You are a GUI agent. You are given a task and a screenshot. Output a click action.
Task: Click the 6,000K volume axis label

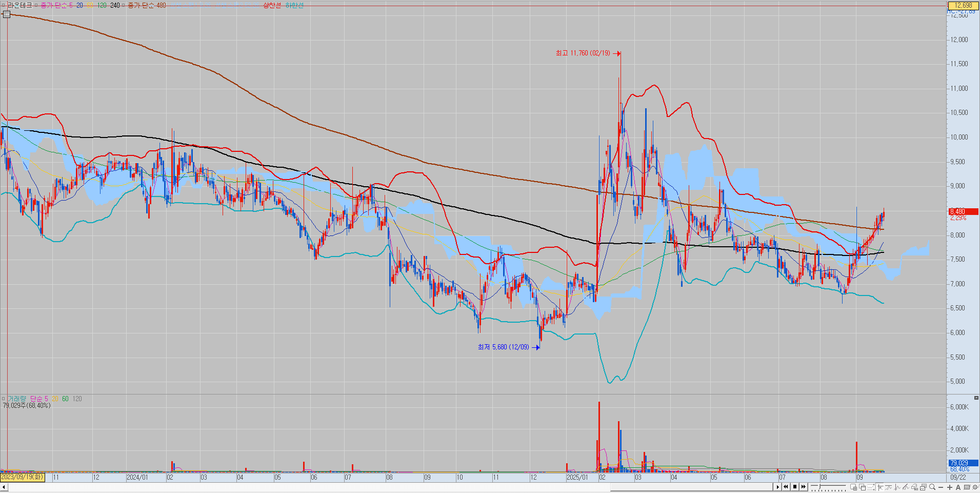[x=959, y=407]
